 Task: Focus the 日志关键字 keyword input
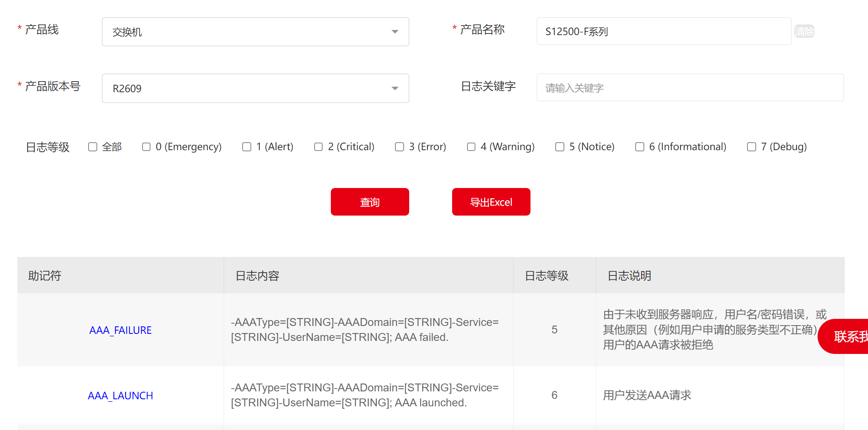coord(690,87)
